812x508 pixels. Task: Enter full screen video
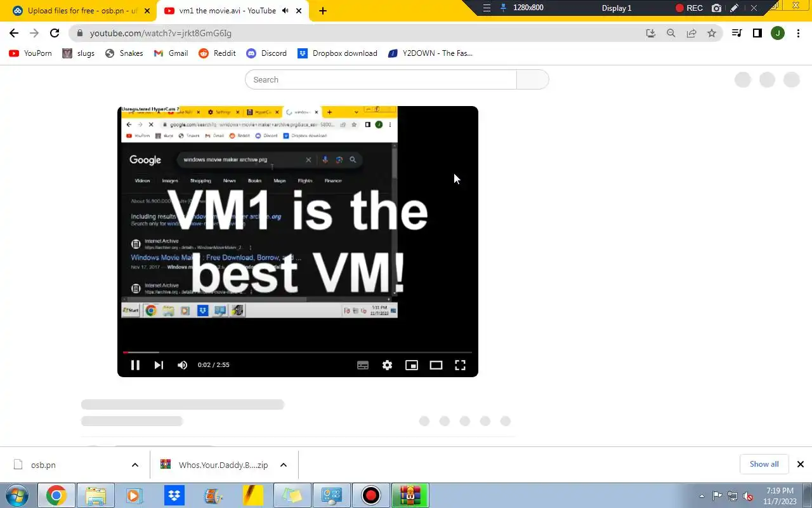point(460,365)
